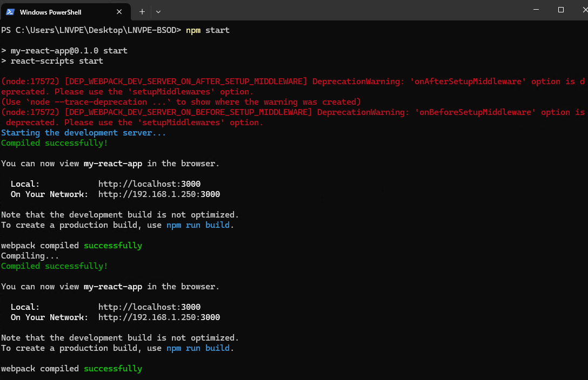Image resolution: width=588 pixels, height=380 pixels.
Task: Close the Windows PowerShell tab
Action: [x=120, y=11]
